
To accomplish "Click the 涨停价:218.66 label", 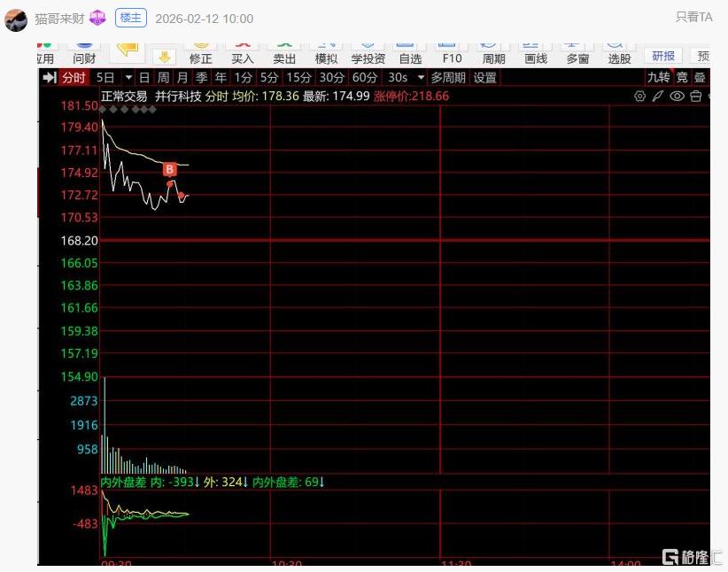I will coord(411,97).
